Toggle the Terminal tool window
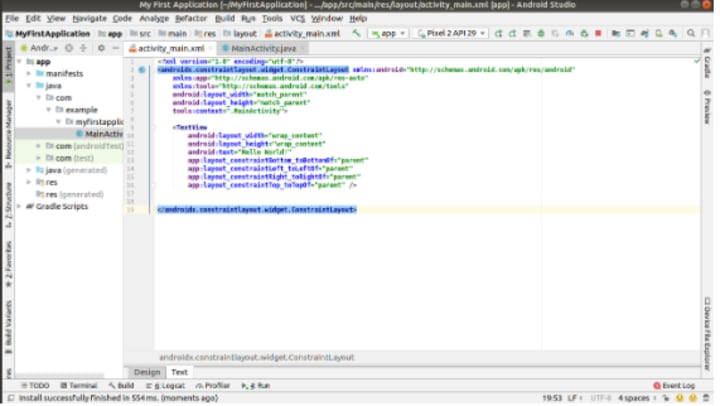This screenshot has height=406, width=720. click(x=79, y=386)
